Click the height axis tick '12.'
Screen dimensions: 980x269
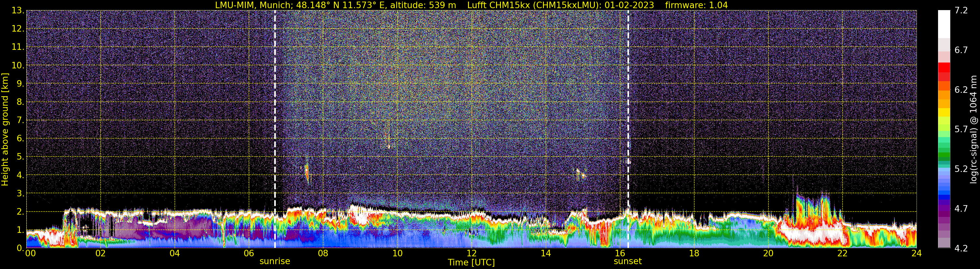[x=18, y=29]
